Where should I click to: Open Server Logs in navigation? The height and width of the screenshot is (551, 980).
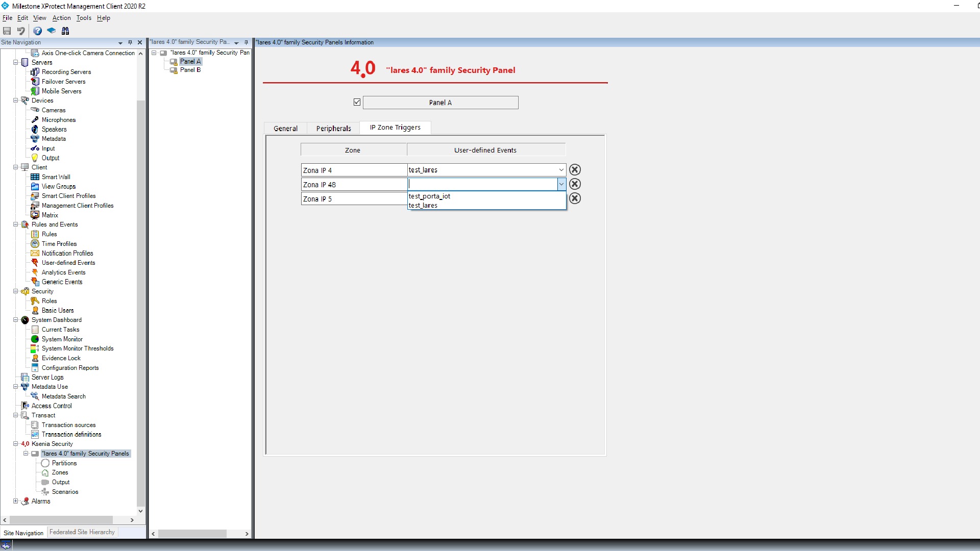[47, 378]
